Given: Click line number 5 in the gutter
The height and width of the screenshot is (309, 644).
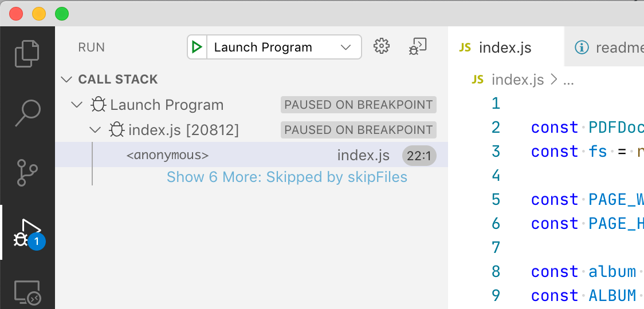Looking at the screenshot, I should point(496,200).
